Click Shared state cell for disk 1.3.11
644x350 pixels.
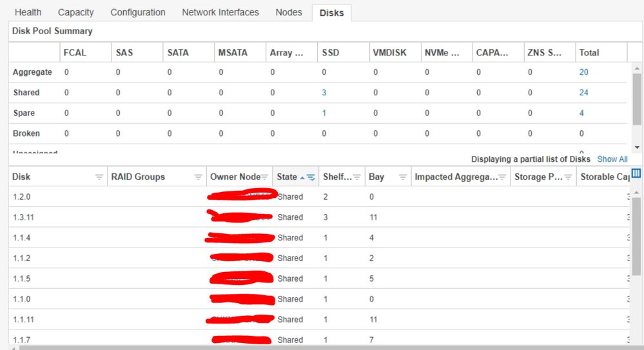290,217
